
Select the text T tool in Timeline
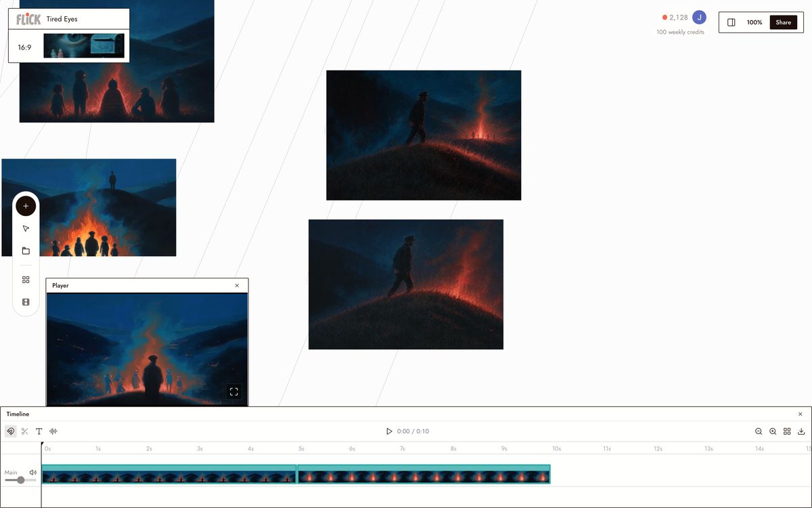[39, 431]
